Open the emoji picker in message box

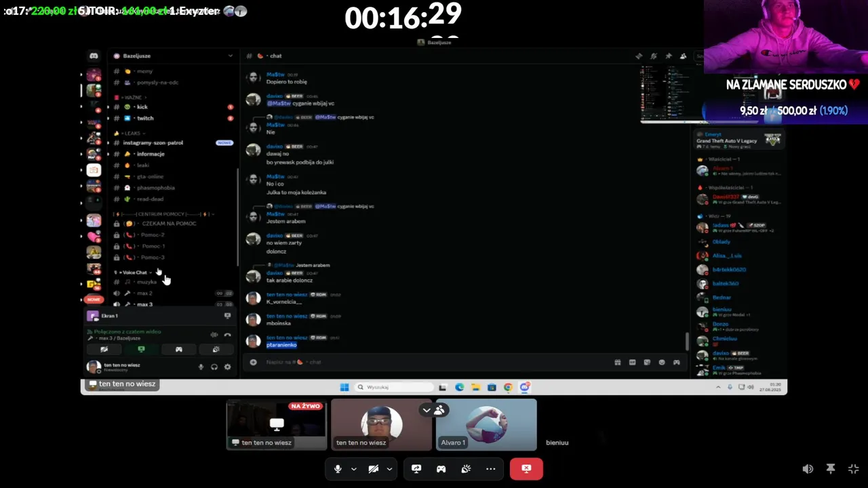[662, 362]
